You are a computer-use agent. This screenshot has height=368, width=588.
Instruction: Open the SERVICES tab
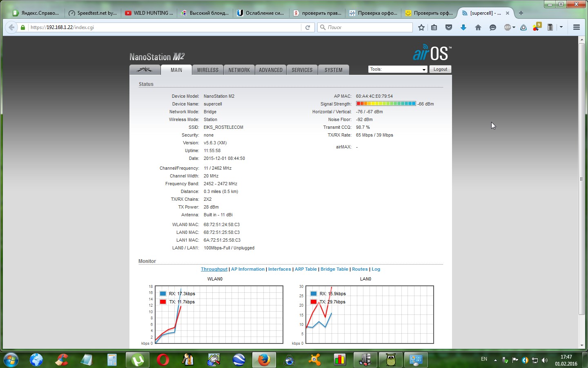(302, 70)
